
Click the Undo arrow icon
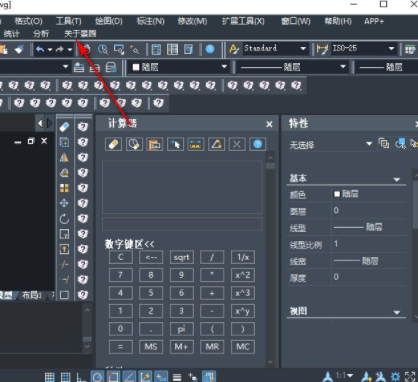(x=40, y=50)
